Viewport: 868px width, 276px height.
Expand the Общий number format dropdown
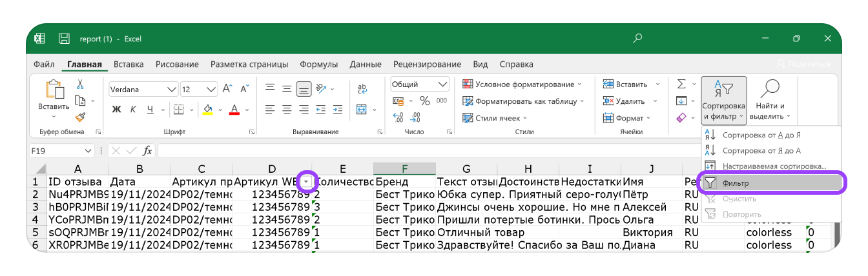pos(442,84)
